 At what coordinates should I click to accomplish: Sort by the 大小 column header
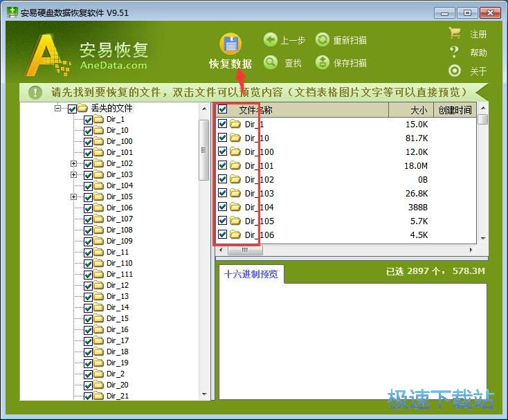(411, 110)
